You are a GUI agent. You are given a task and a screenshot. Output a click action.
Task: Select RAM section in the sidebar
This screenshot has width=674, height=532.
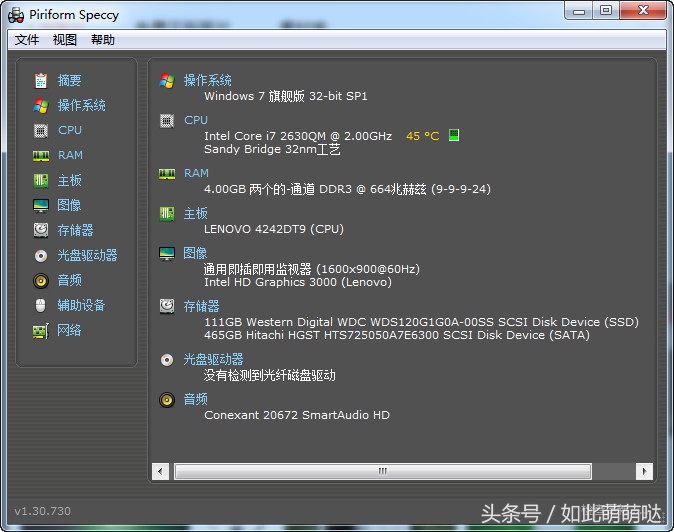pyautogui.click(x=70, y=155)
